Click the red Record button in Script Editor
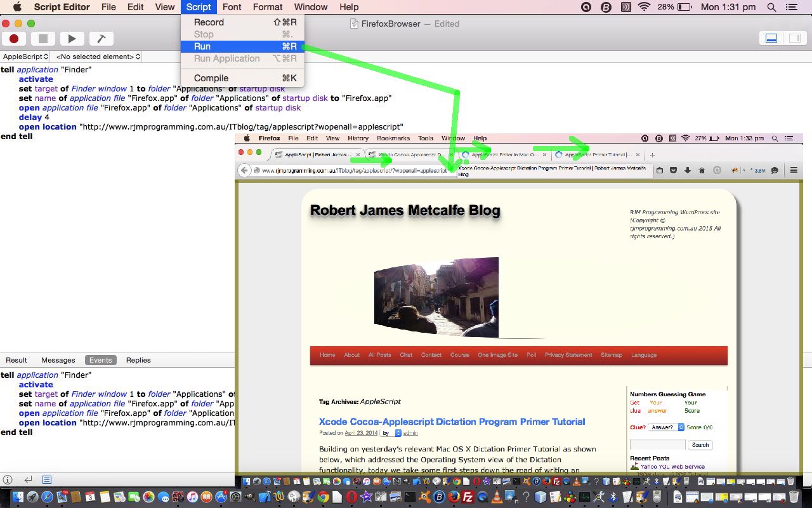812x508 pixels. click(14, 39)
